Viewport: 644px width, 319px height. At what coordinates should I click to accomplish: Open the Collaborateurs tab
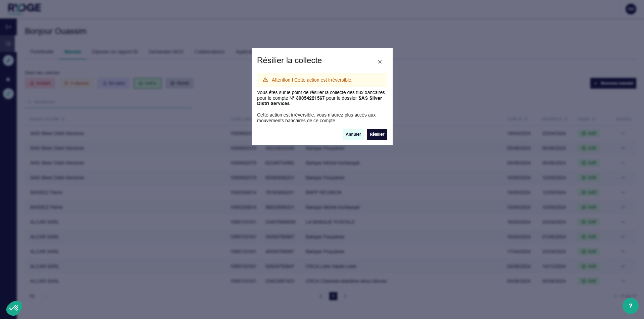(209, 52)
